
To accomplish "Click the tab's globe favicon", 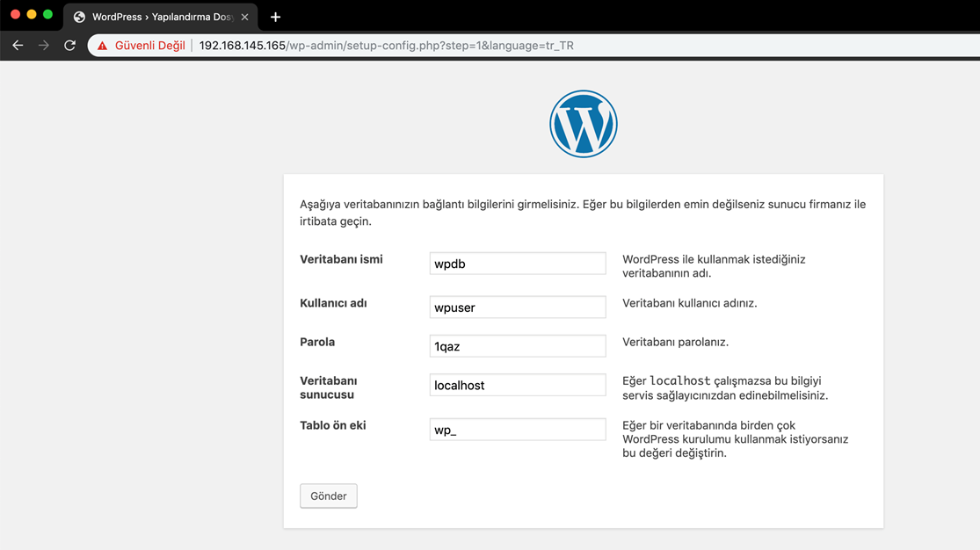I will pyautogui.click(x=79, y=17).
